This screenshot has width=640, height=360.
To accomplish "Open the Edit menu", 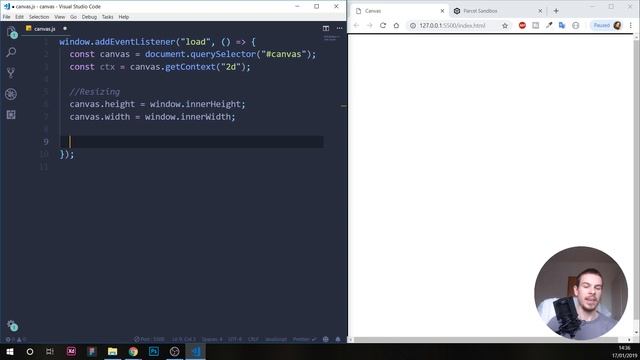I will click(19, 17).
